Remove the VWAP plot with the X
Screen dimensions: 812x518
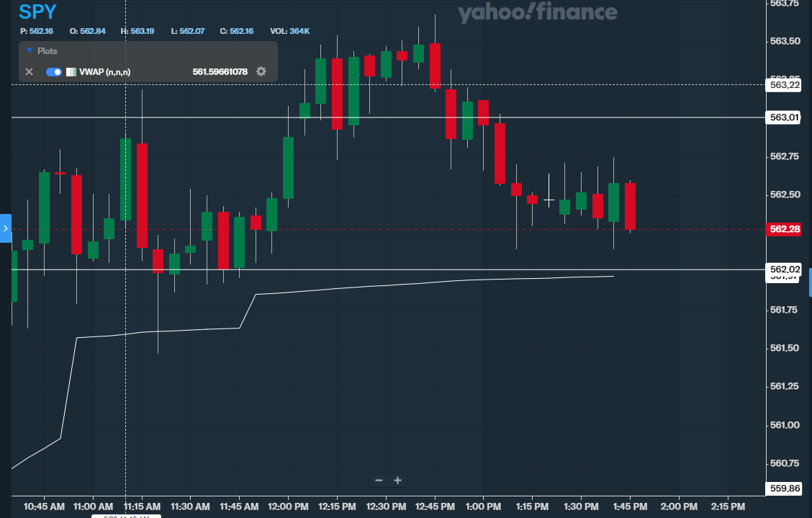pos(29,71)
